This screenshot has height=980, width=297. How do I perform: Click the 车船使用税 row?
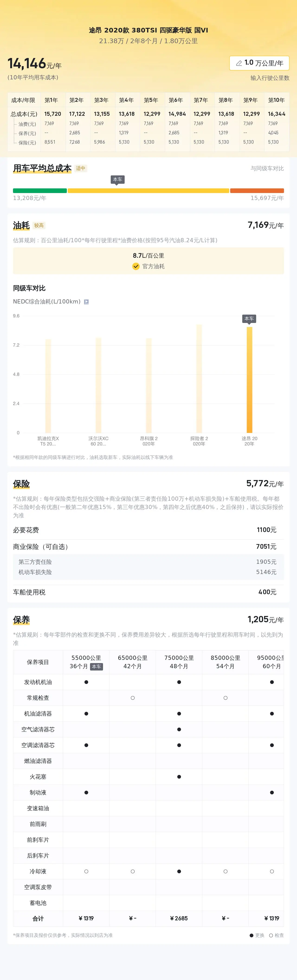(148, 592)
